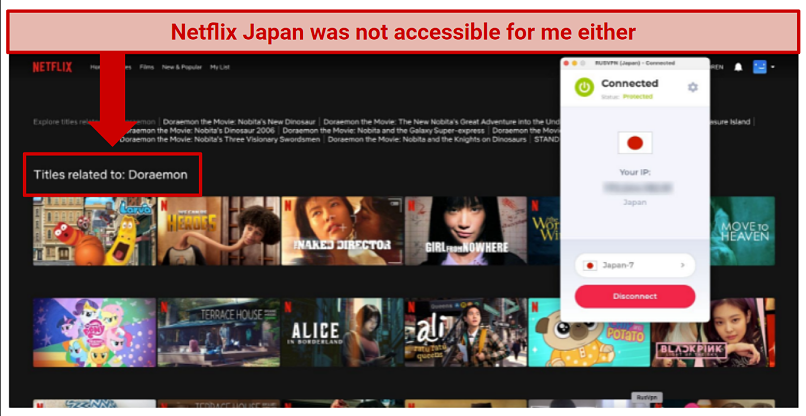Open the We Can Be Heroes thumbnail

(218, 231)
